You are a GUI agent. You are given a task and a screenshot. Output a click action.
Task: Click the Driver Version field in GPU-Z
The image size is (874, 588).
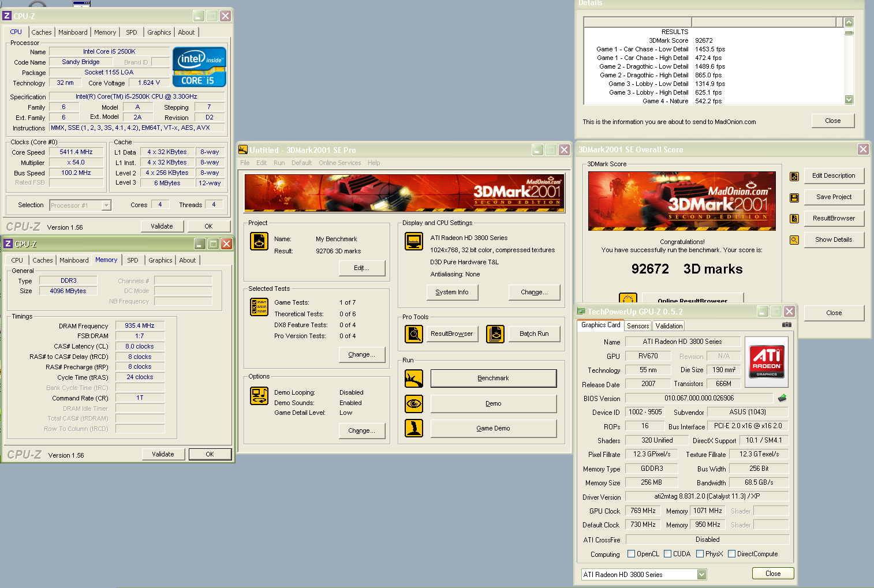707,497
